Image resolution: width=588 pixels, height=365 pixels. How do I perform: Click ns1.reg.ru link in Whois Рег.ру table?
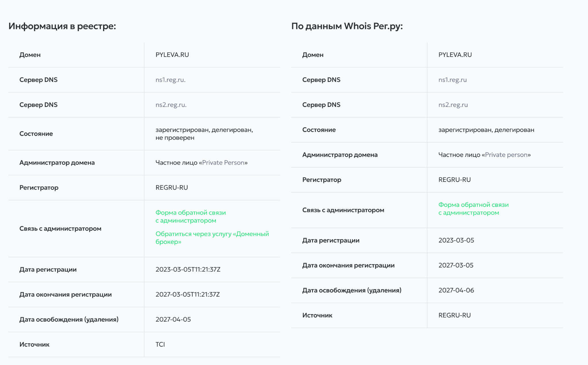[x=452, y=80]
